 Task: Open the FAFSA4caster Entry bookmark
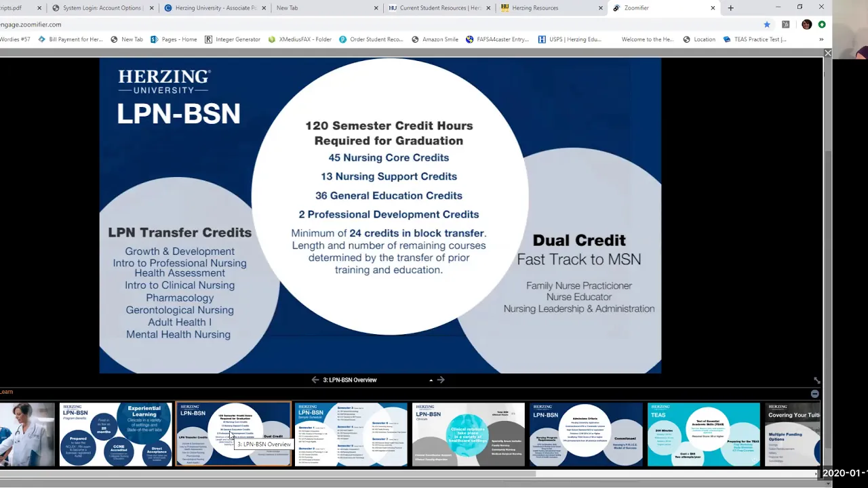(x=497, y=39)
